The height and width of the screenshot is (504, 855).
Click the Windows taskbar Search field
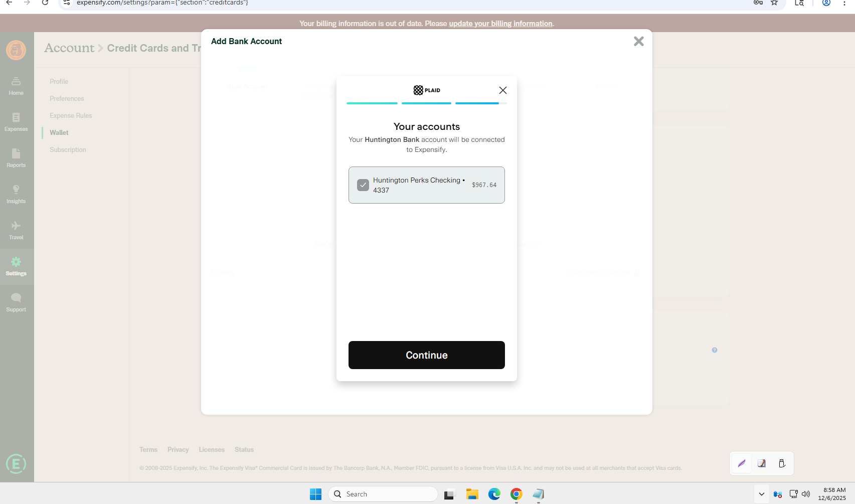(x=384, y=494)
